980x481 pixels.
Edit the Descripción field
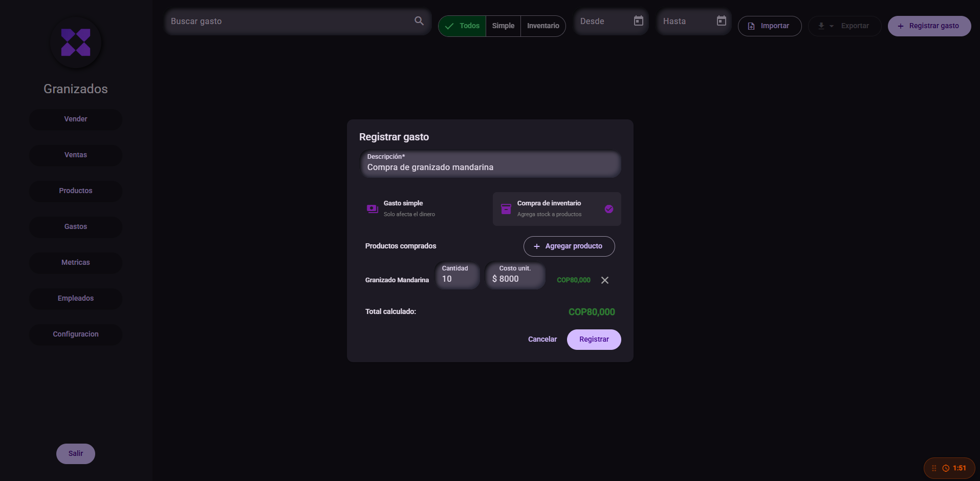(x=490, y=164)
